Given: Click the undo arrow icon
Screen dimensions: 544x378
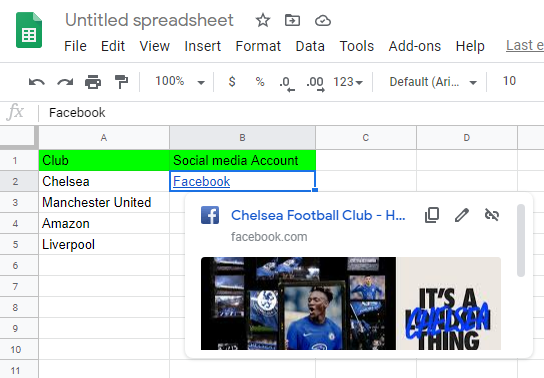Looking at the screenshot, I should click(x=37, y=82).
